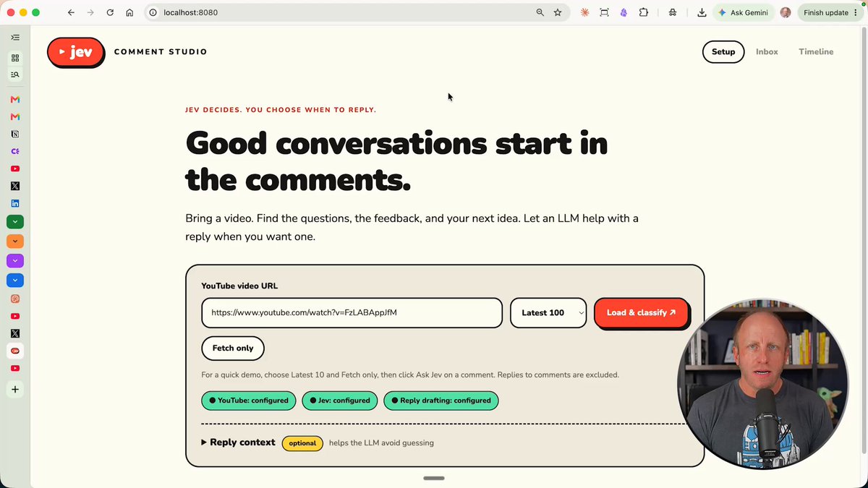Click the Fetch only button
Image resolution: width=868 pixels, height=488 pixels.
[x=233, y=348]
